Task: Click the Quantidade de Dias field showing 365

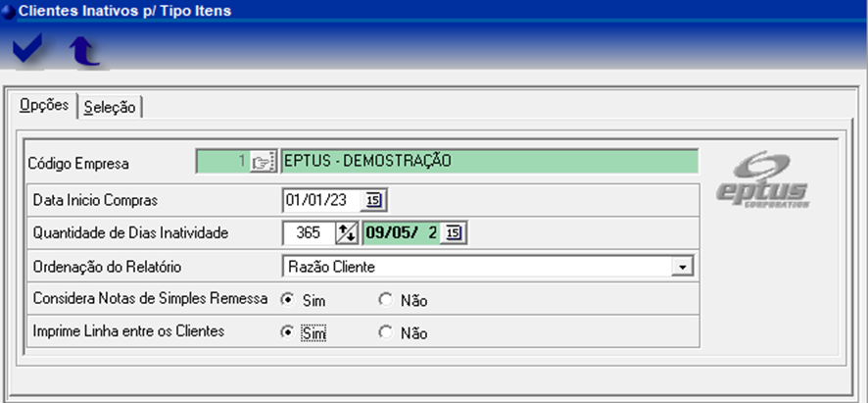Action: pyautogui.click(x=308, y=233)
